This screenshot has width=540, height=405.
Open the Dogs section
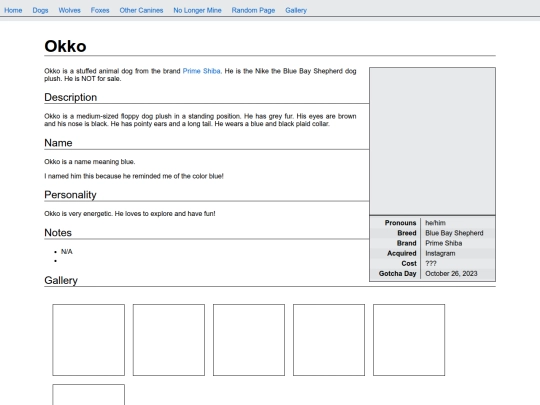[x=40, y=10]
